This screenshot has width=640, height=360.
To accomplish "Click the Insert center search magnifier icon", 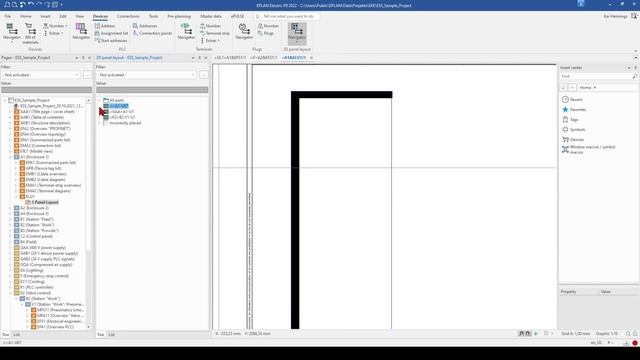I will [x=635, y=76].
